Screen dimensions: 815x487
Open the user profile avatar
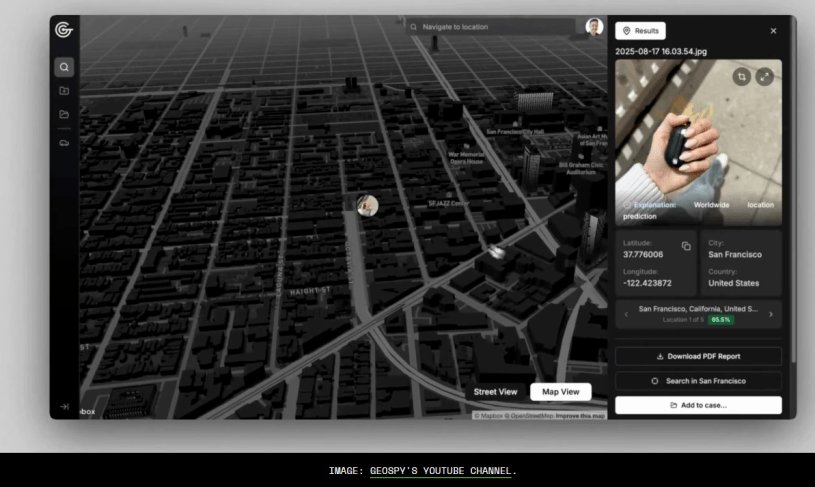click(x=594, y=27)
